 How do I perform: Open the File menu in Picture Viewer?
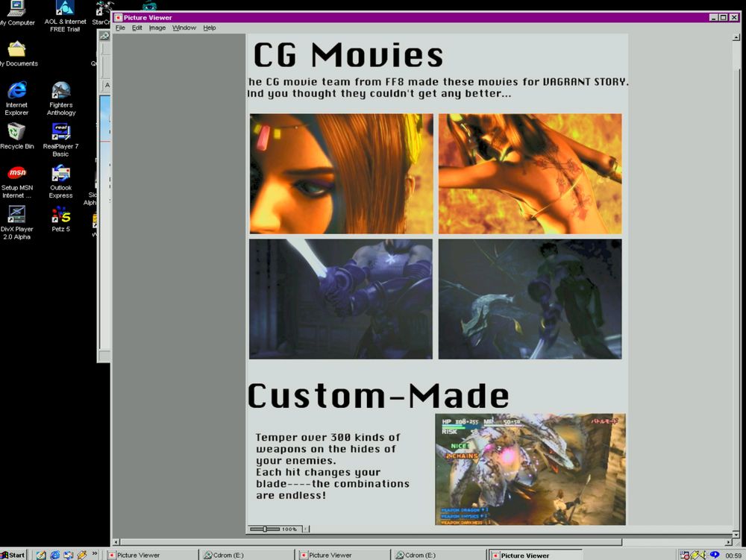pyautogui.click(x=120, y=28)
